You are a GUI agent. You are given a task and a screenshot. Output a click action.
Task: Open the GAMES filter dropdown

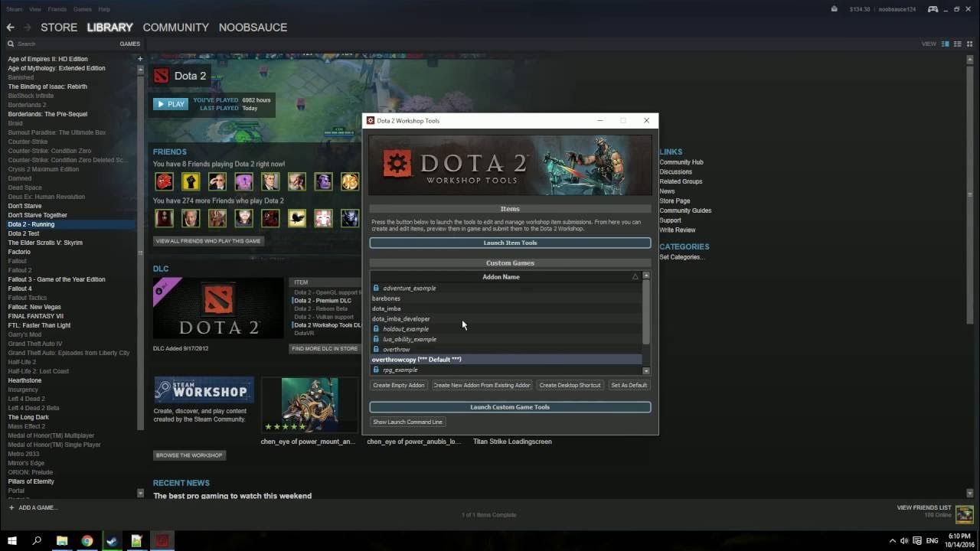(129, 44)
